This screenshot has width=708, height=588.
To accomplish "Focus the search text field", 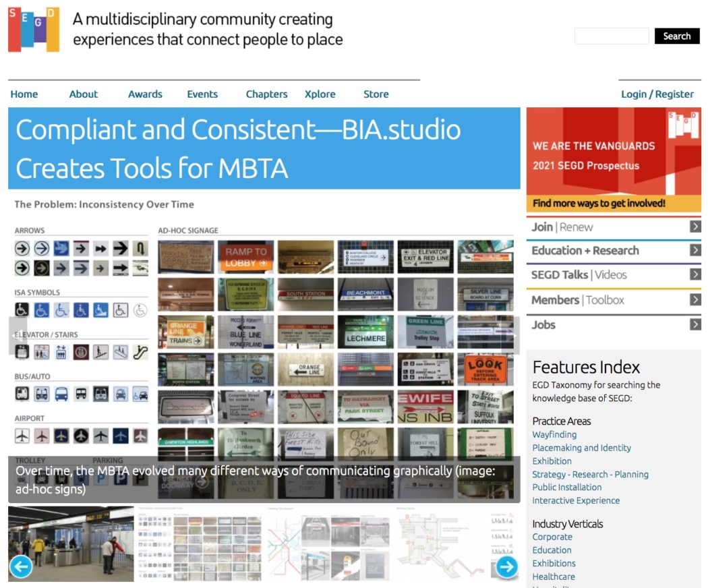I will [612, 36].
